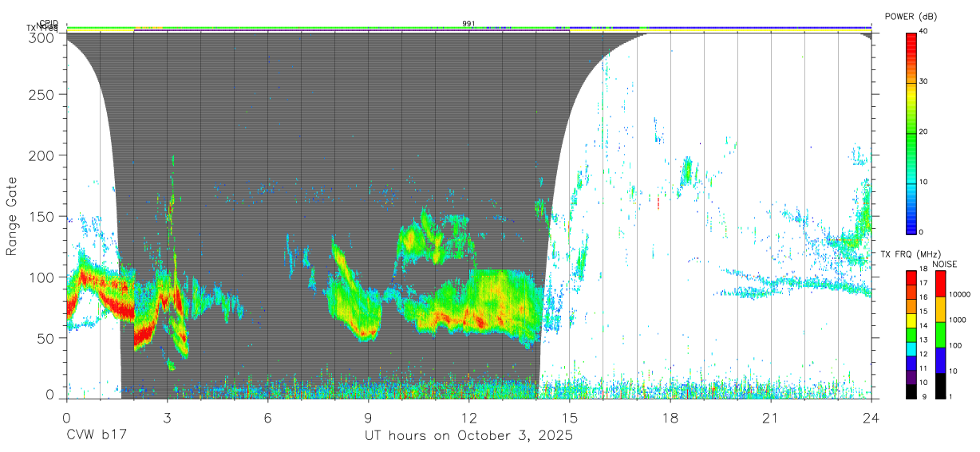Click the 'CPID' label at top left
Viewport: 980px width, 452px height.
point(49,23)
